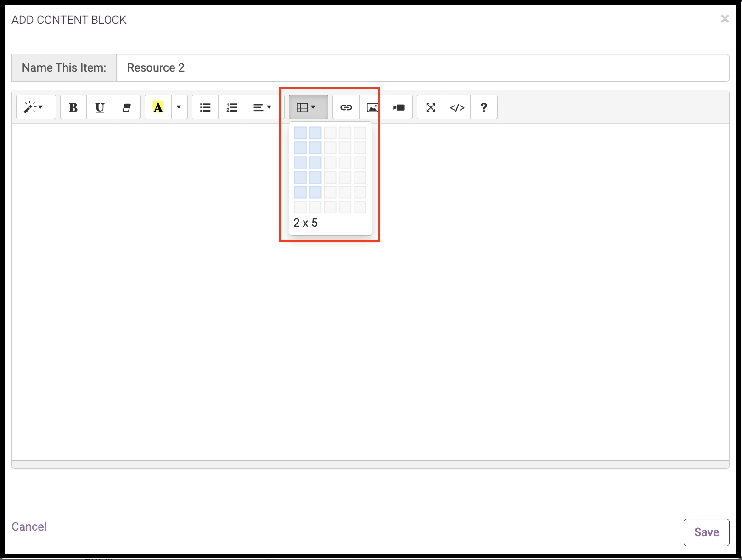Apply the yellow highlight color A button

158,107
